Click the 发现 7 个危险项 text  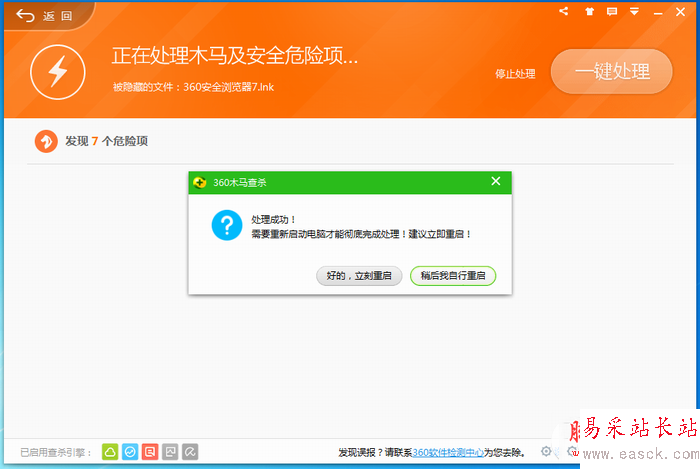click(x=107, y=141)
